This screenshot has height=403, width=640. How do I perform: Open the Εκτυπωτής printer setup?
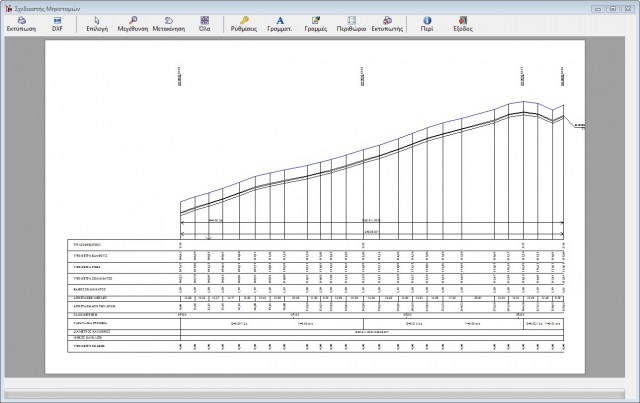387,22
